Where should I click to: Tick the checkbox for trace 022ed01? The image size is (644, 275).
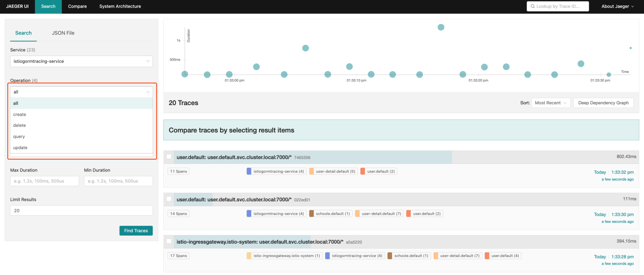pos(169,199)
